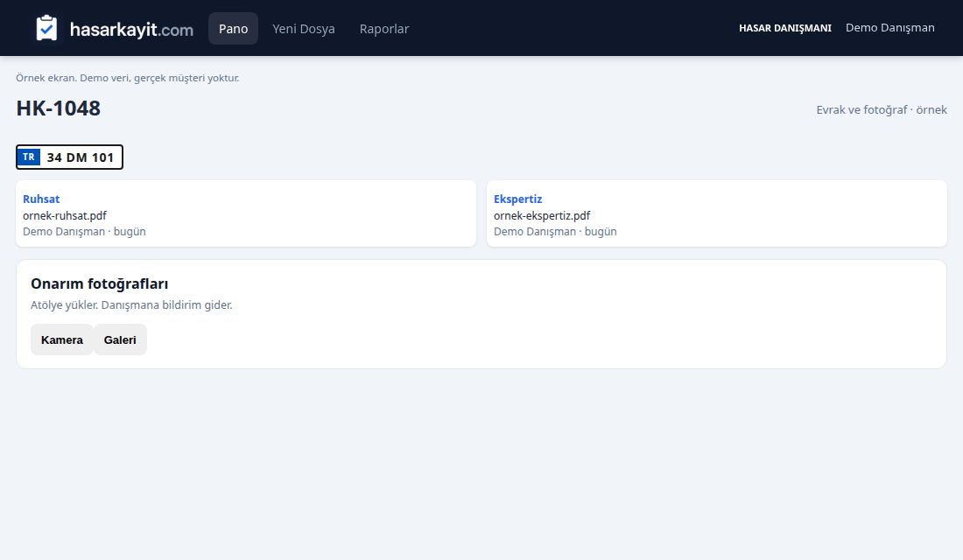Click the TR badge on the plate

pyautogui.click(x=29, y=157)
